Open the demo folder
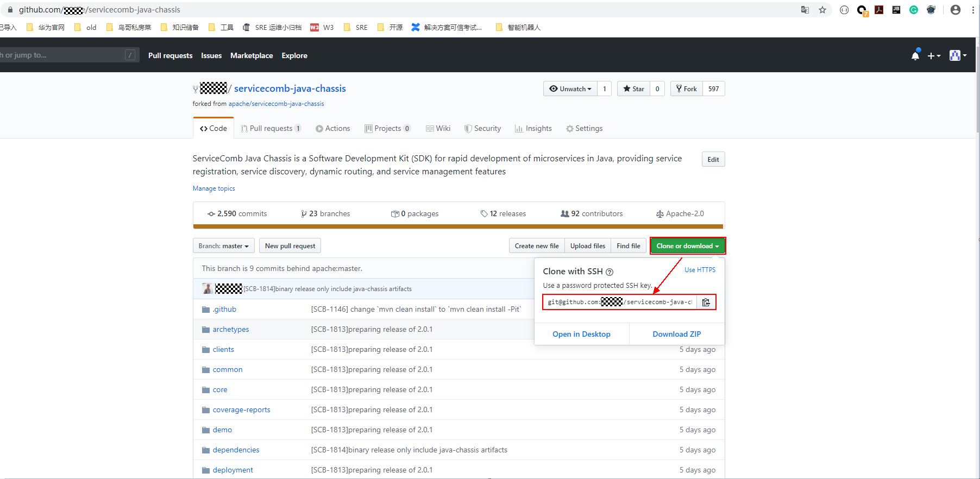The height and width of the screenshot is (479, 980). click(x=222, y=430)
